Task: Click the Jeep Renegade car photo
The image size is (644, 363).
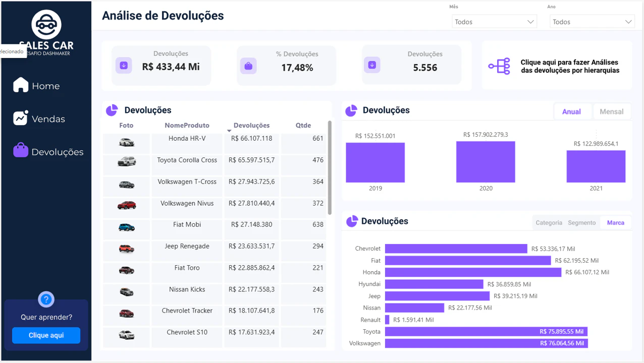Action: coord(127,249)
